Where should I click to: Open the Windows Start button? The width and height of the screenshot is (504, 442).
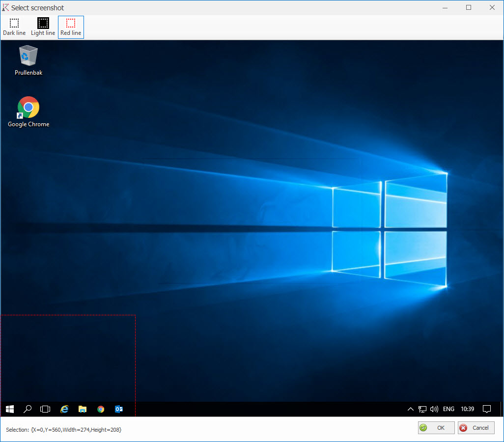click(x=10, y=409)
